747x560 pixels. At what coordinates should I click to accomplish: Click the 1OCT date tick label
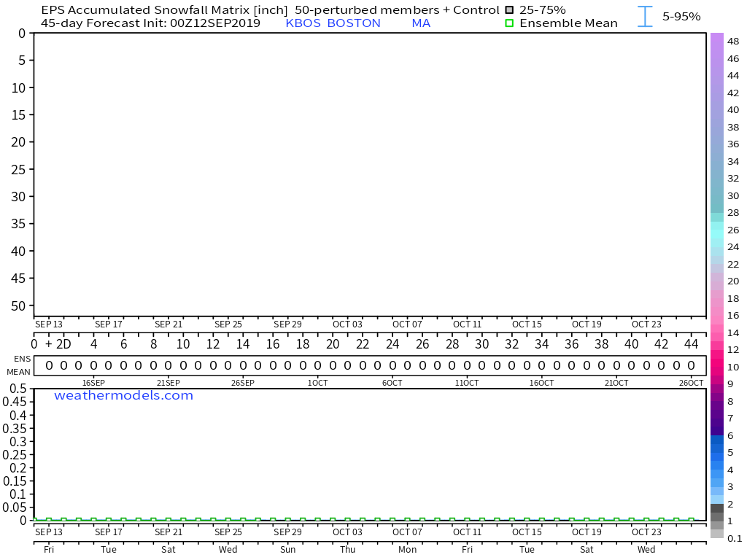[318, 383]
